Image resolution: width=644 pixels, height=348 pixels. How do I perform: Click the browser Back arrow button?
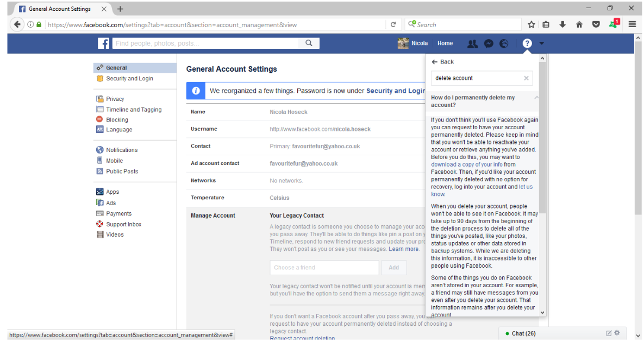(17, 24)
